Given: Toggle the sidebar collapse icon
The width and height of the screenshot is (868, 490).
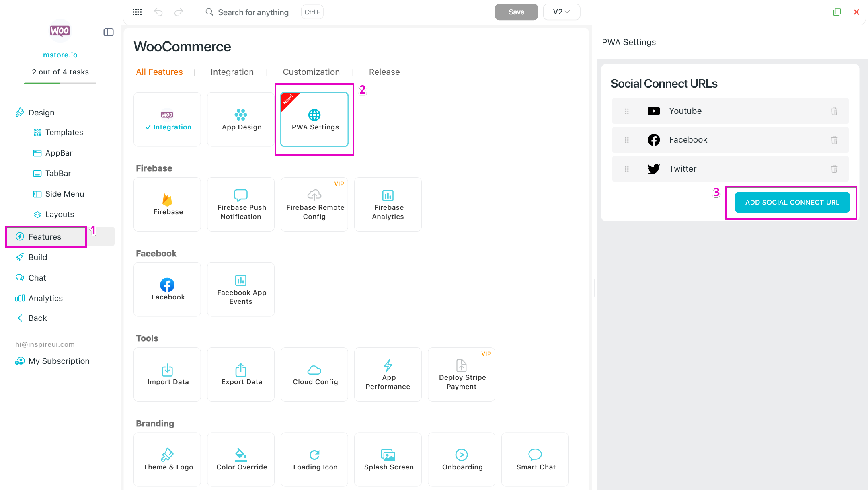Looking at the screenshot, I should coord(108,32).
